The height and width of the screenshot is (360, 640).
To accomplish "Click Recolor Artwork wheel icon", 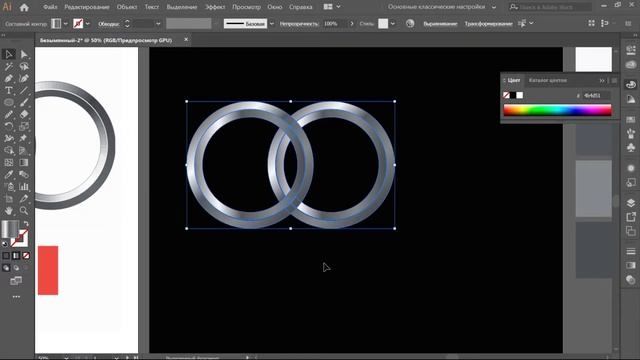I will click(410, 24).
